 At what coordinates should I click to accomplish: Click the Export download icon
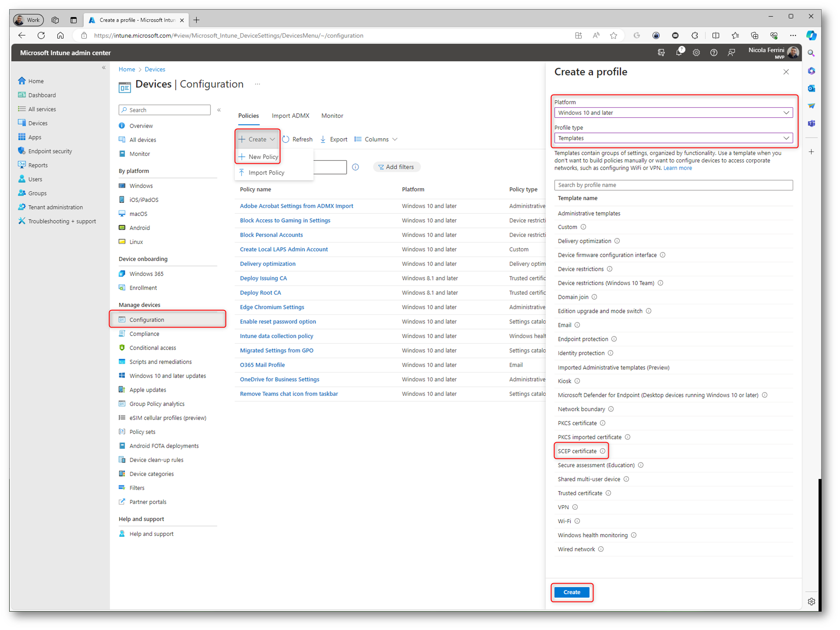[x=323, y=139]
